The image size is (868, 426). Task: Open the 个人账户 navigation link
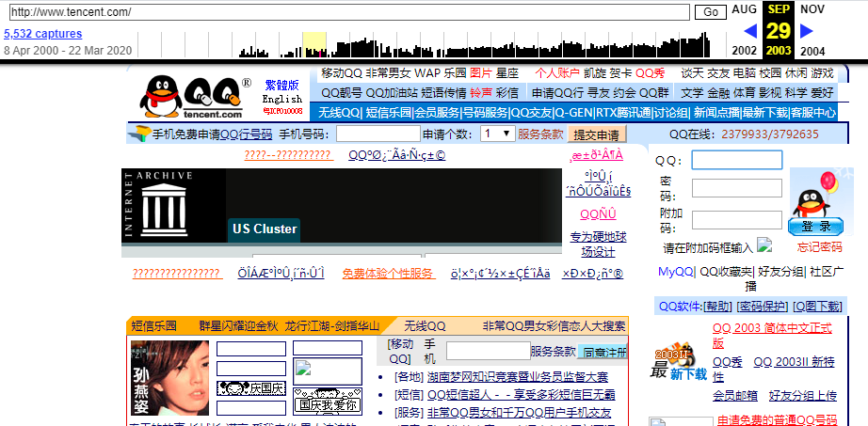557,73
